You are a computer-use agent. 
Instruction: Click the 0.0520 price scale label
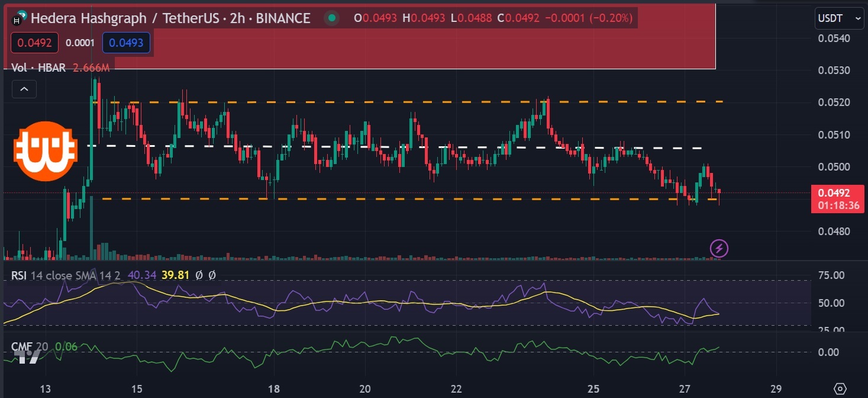pyautogui.click(x=833, y=102)
